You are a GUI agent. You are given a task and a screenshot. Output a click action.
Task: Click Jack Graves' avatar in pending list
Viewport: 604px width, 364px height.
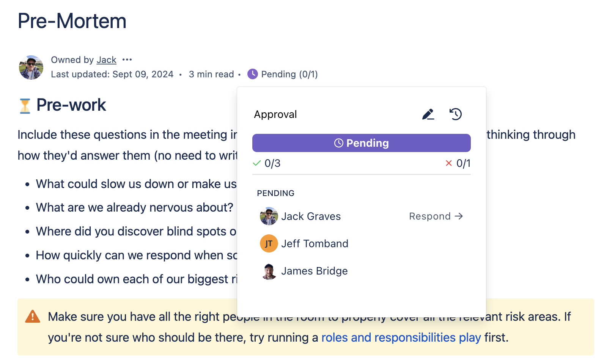click(x=269, y=216)
